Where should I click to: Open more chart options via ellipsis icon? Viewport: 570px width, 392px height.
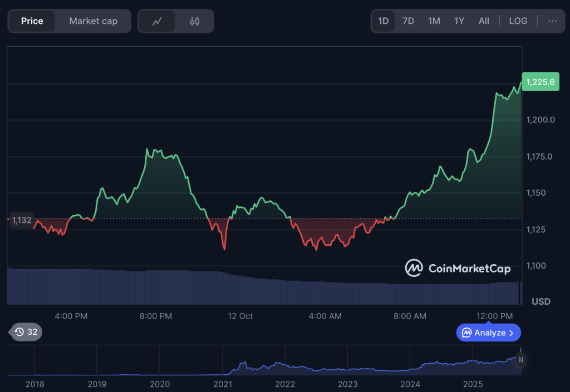pyautogui.click(x=553, y=21)
